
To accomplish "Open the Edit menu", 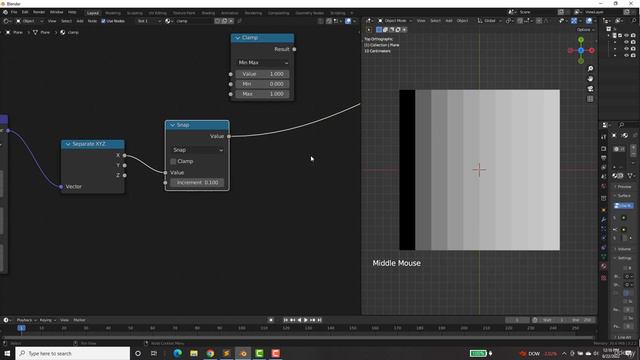I will (25, 12).
